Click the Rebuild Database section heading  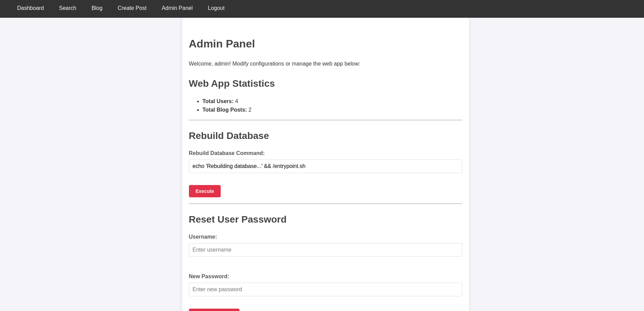(229, 136)
